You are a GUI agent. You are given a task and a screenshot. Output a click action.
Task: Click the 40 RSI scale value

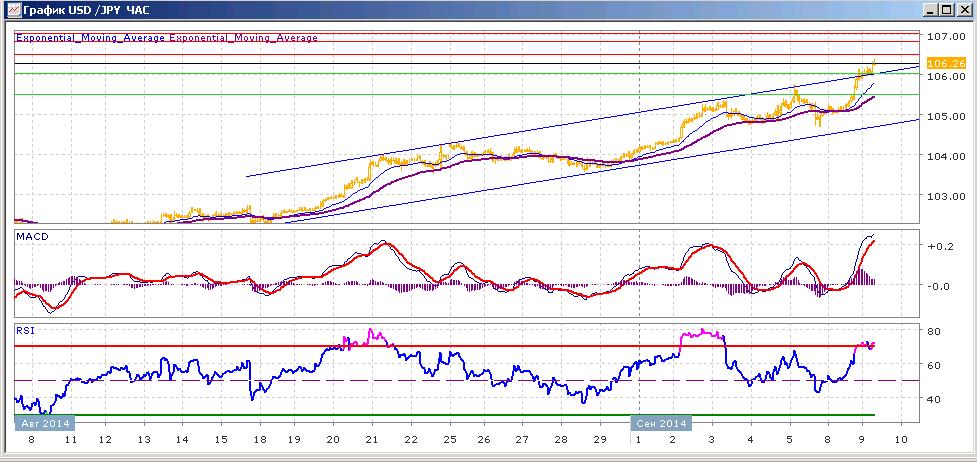click(935, 398)
